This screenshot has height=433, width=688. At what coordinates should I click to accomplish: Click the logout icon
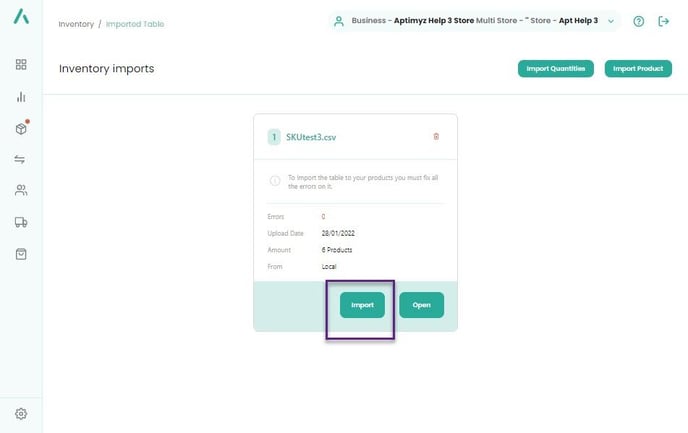pyautogui.click(x=663, y=21)
